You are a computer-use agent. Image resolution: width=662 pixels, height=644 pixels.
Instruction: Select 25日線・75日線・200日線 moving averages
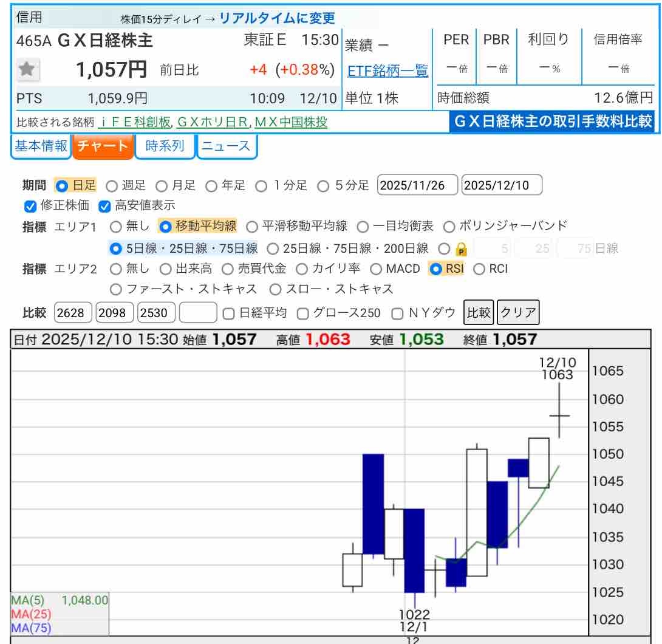[x=273, y=248]
